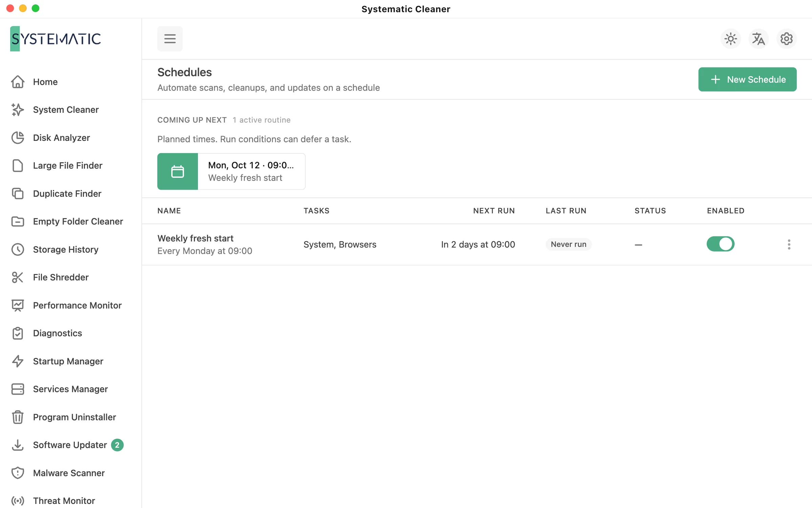The width and height of the screenshot is (812, 508).
Task: Open the Weekly fresh start schedule row
Action: click(477, 244)
